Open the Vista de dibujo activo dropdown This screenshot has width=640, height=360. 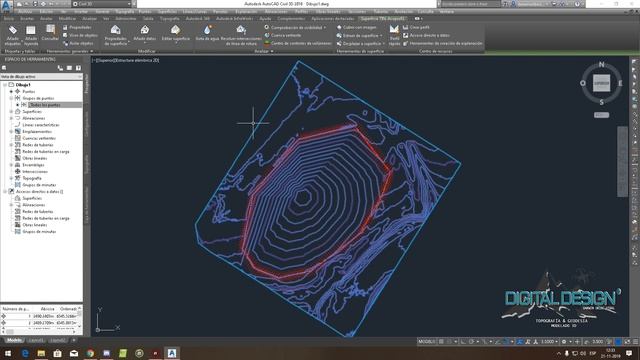(x=41, y=76)
